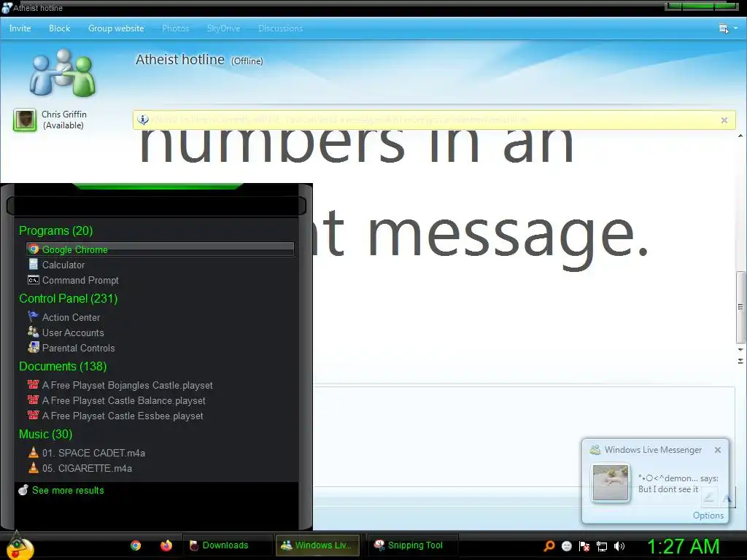The image size is (747, 560).
Task: Switch to Snipping Tool taskbar button
Action: point(413,545)
